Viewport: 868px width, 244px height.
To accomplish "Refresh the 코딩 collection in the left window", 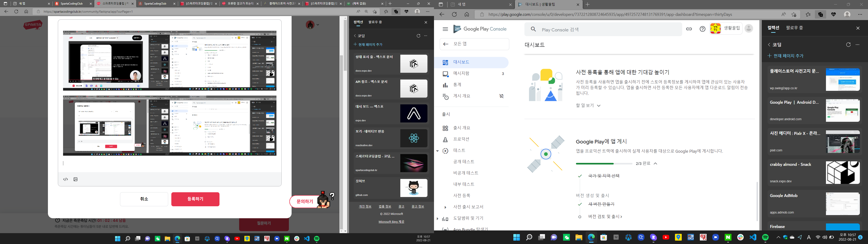I will pos(418,36).
